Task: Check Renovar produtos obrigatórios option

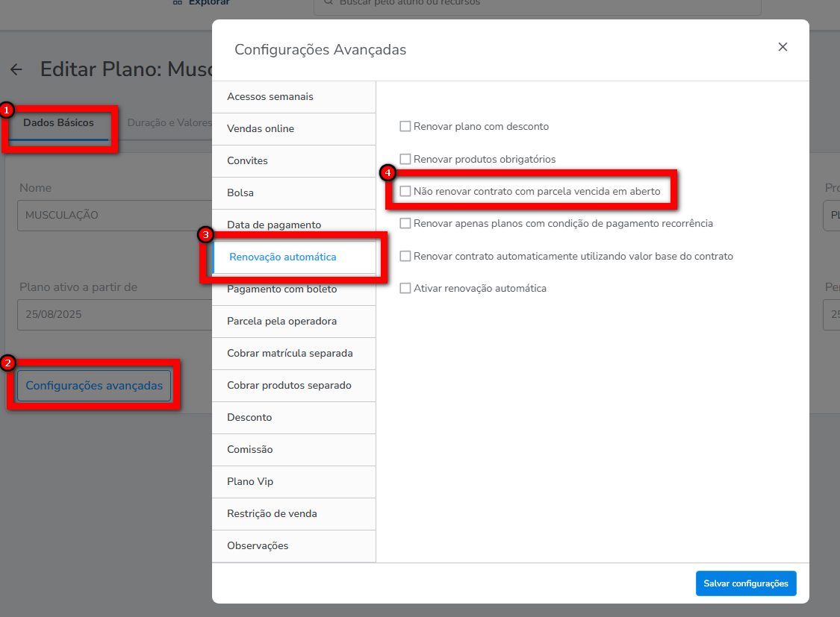Action: pyautogui.click(x=405, y=160)
